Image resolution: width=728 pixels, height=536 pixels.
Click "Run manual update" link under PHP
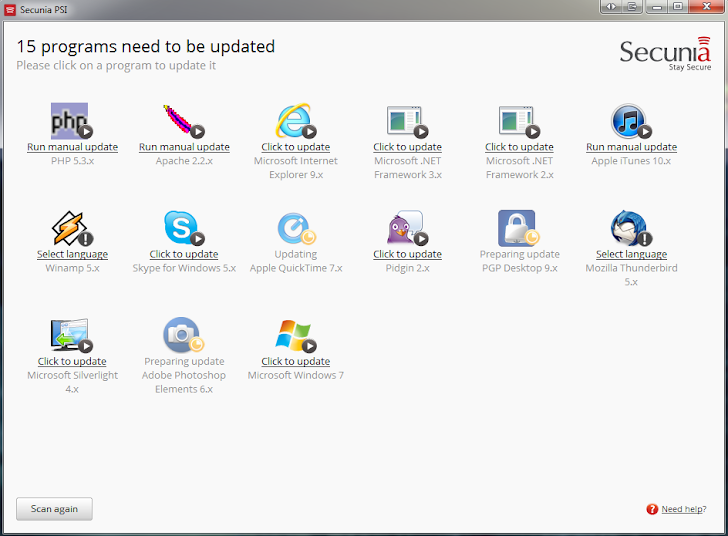pyautogui.click(x=72, y=147)
